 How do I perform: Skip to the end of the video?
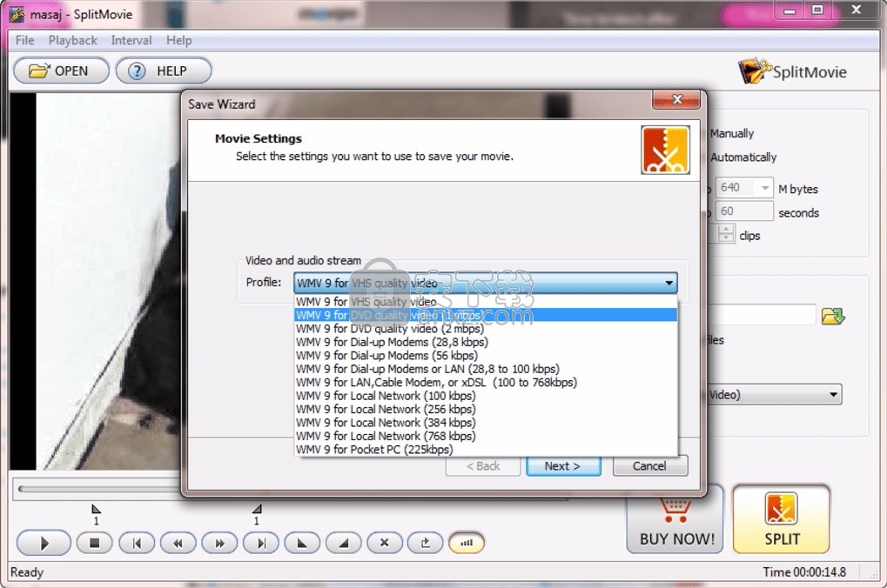[x=261, y=544]
